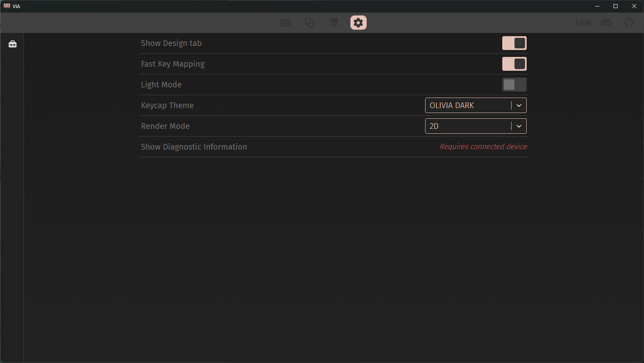Disable the Show Design tab toggle
The width and height of the screenshot is (644, 363).
[514, 43]
